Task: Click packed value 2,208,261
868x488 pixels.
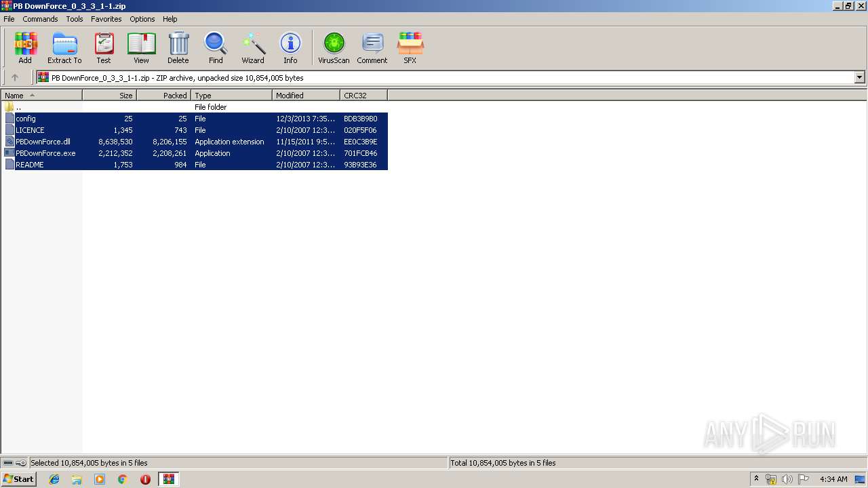Action: tap(170, 153)
